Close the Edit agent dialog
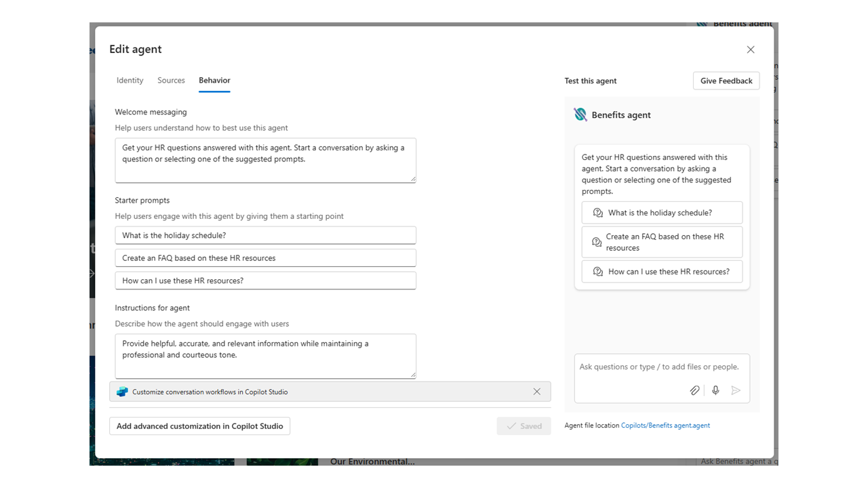 coord(751,49)
